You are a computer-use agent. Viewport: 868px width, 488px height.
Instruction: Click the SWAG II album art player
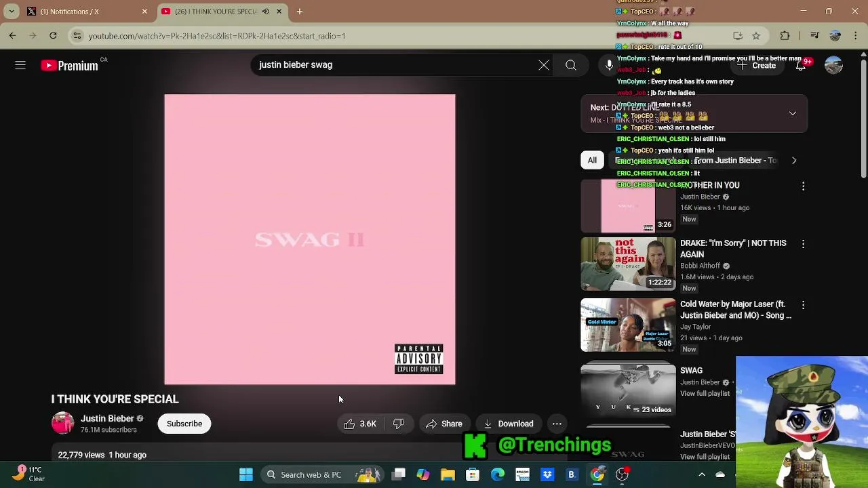310,239
